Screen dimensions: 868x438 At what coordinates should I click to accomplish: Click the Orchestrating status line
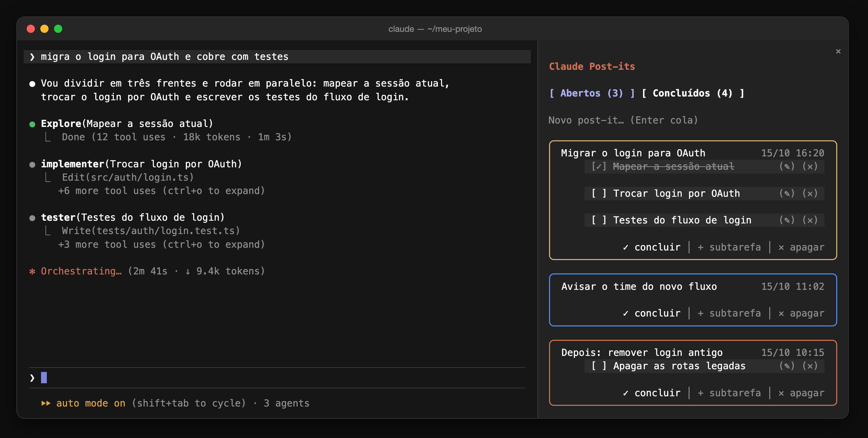(x=147, y=271)
